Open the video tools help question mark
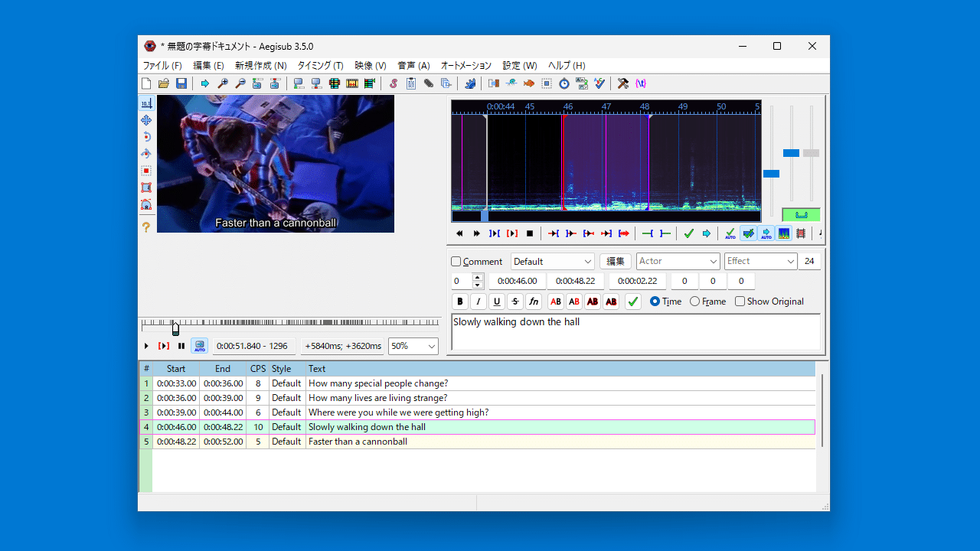Image resolution: width=980 pixels, height=551 pixels. pos(146,227)
